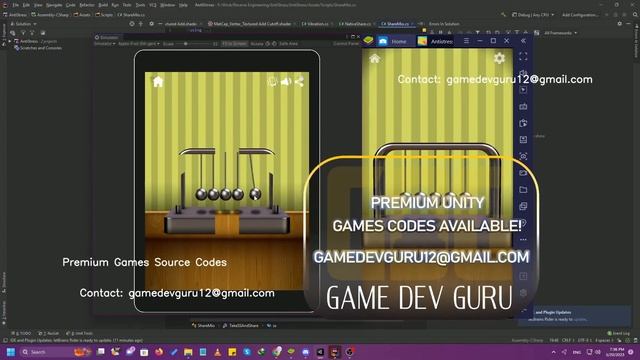The image size is (640, 360).
Task: Open File Explorer from the taskbar
Action: tap(188, 352)
